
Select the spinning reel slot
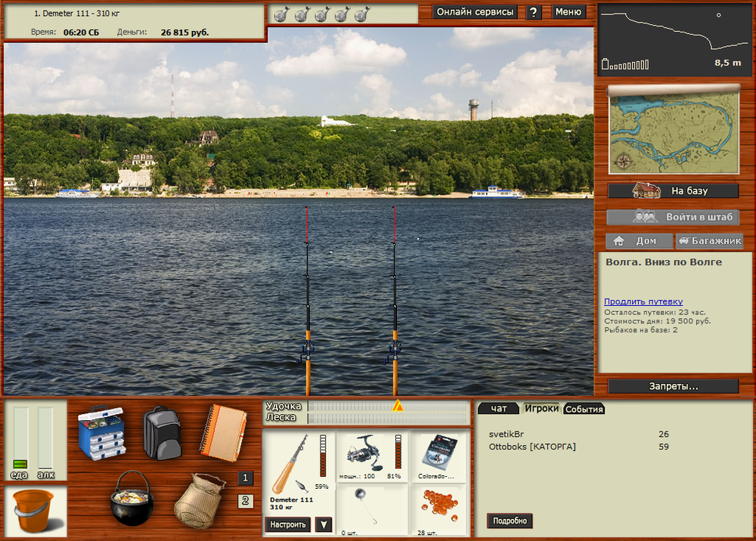371,456
